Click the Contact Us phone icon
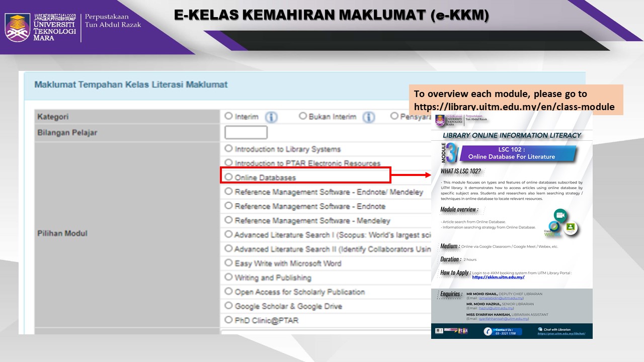 [x=488, y=331]
